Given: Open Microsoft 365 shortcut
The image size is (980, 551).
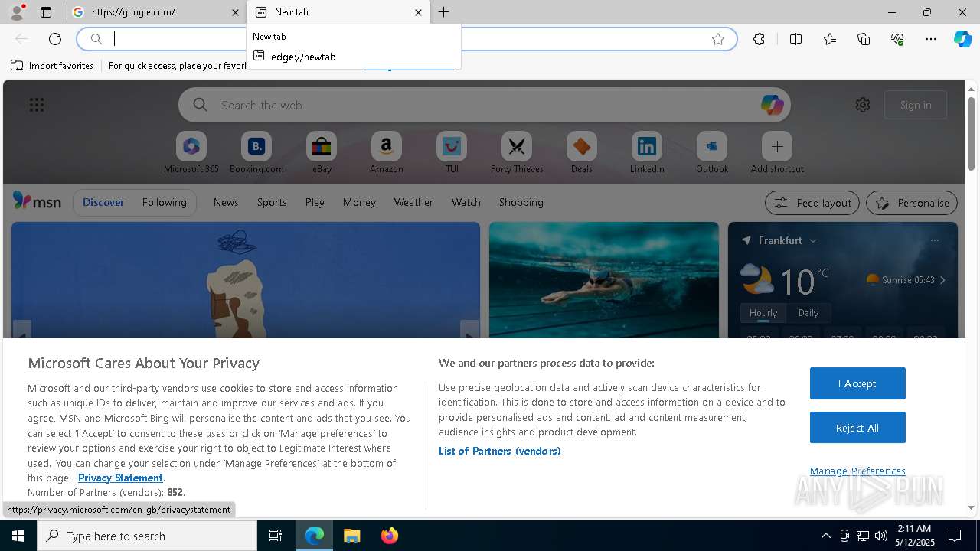Looking at the screenshot, I should [191, 152].
